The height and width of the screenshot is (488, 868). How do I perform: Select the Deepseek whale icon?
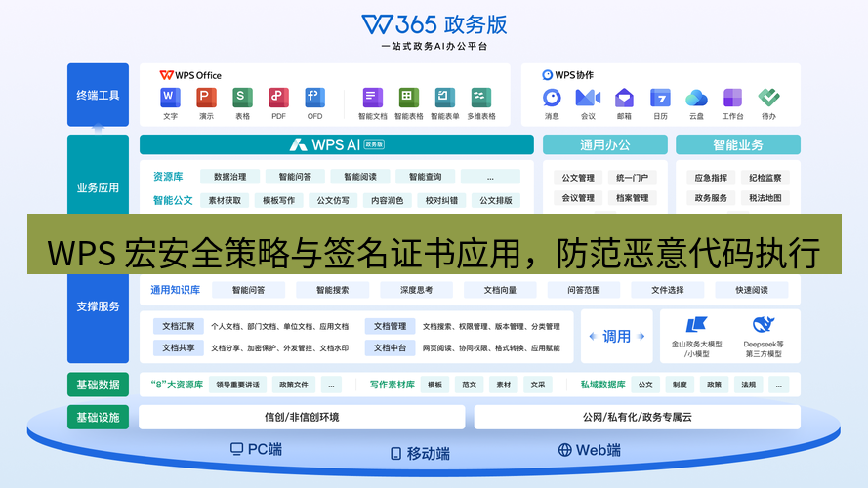coord(764,325)
